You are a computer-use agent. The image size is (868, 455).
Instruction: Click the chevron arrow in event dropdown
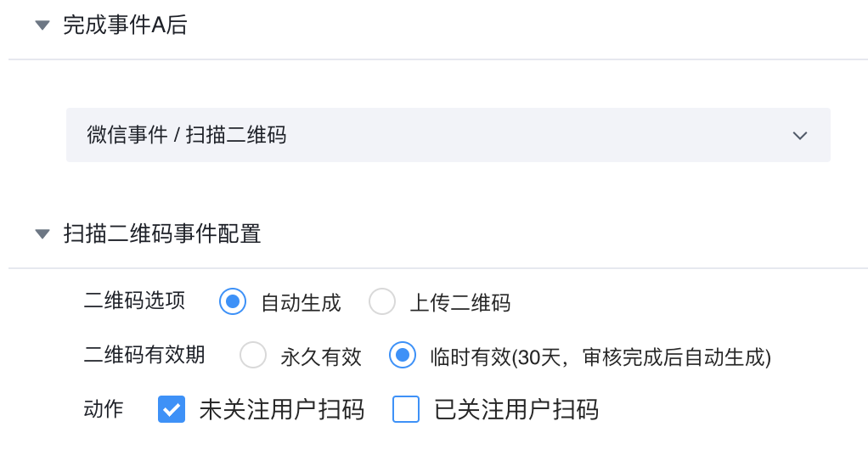tap(799, 135)
